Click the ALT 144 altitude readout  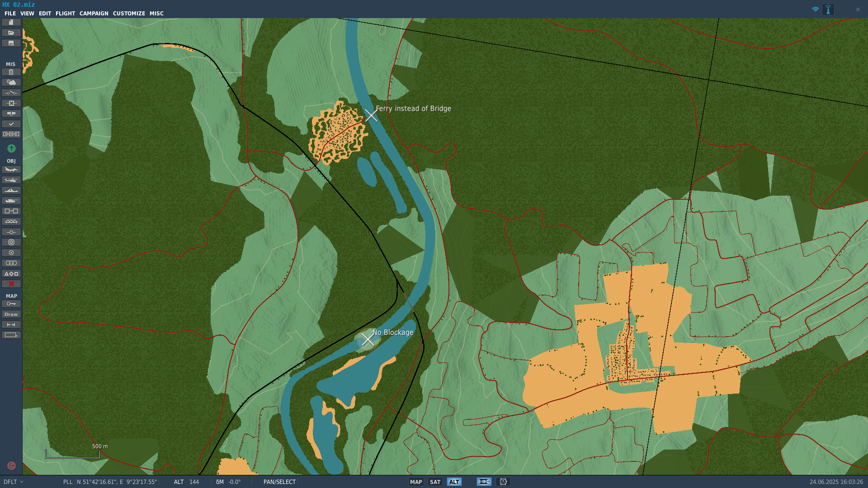pyautogui.click(x=186, y=482)
